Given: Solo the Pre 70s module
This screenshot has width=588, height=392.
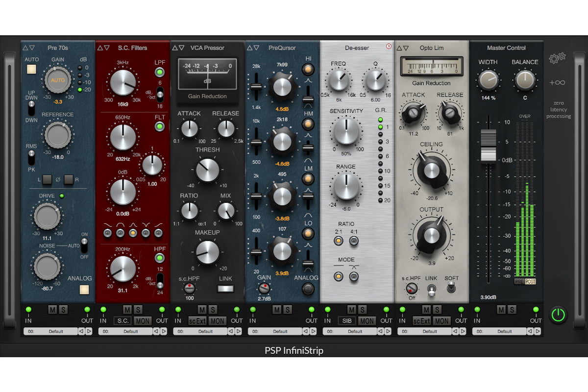Looking at the screenshot, I should 63,309.
